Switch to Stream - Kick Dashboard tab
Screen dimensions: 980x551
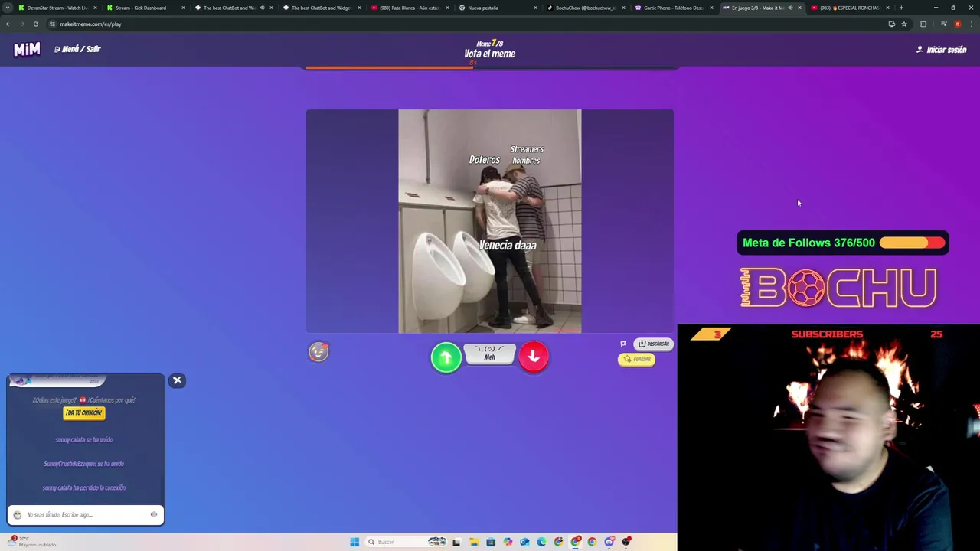(145, 8)
